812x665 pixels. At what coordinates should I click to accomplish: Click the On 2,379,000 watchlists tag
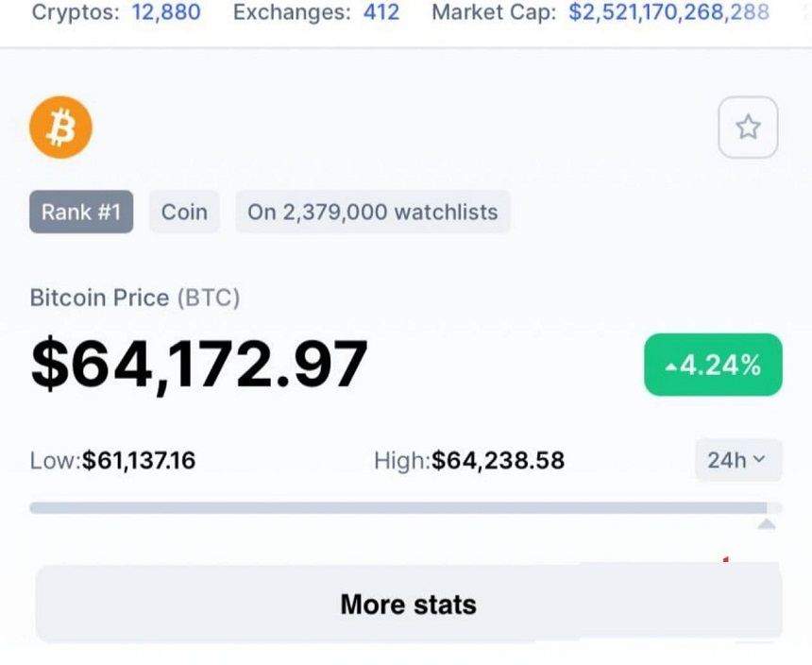click(372, 212)
